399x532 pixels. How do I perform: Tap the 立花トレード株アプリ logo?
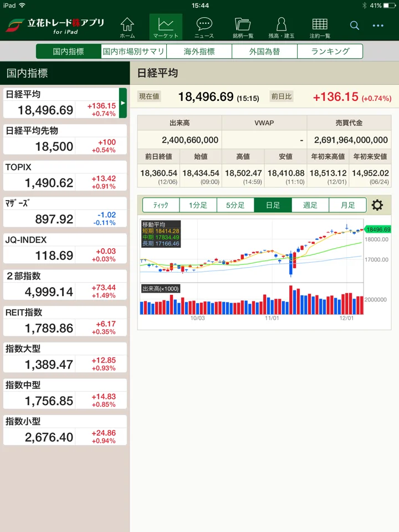[55, 26]
